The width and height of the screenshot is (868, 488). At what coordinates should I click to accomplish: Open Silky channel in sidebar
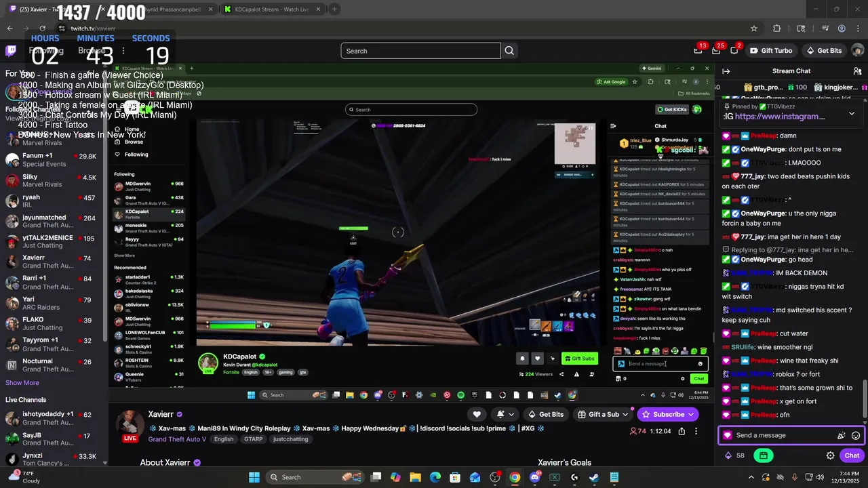point(53,181)
